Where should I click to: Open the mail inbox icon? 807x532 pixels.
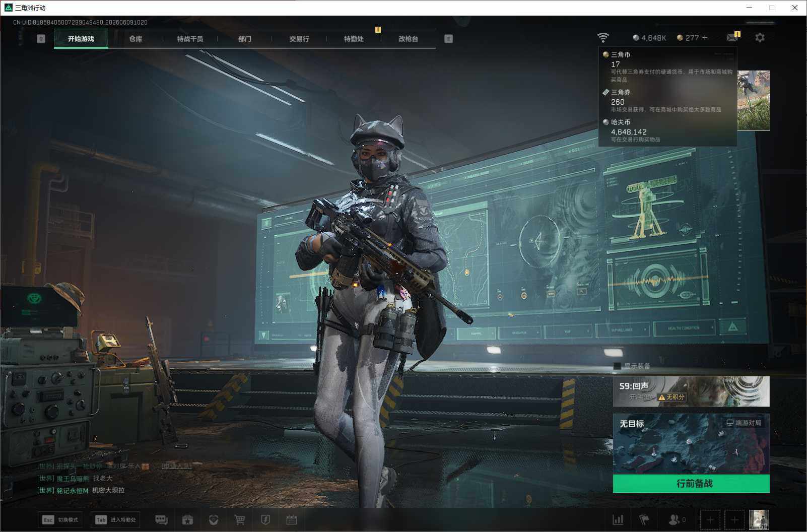tap(732, 37)
